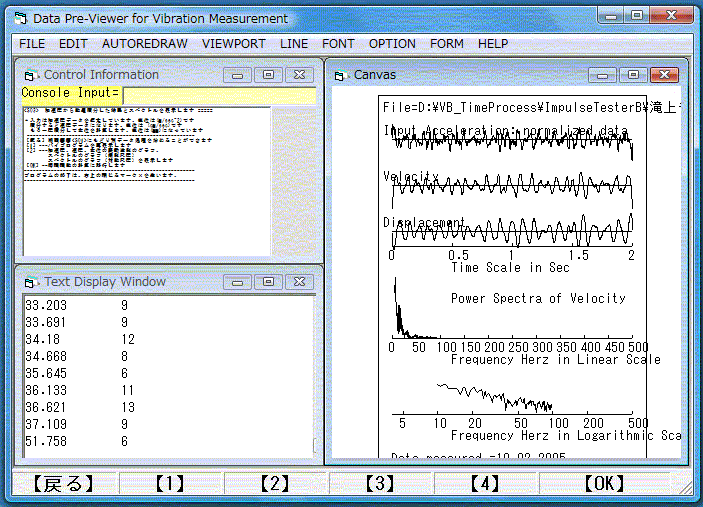Click the Canvas window title icon
The height and width of the screenshot is (507, 703).
click(x=341, y=75)
